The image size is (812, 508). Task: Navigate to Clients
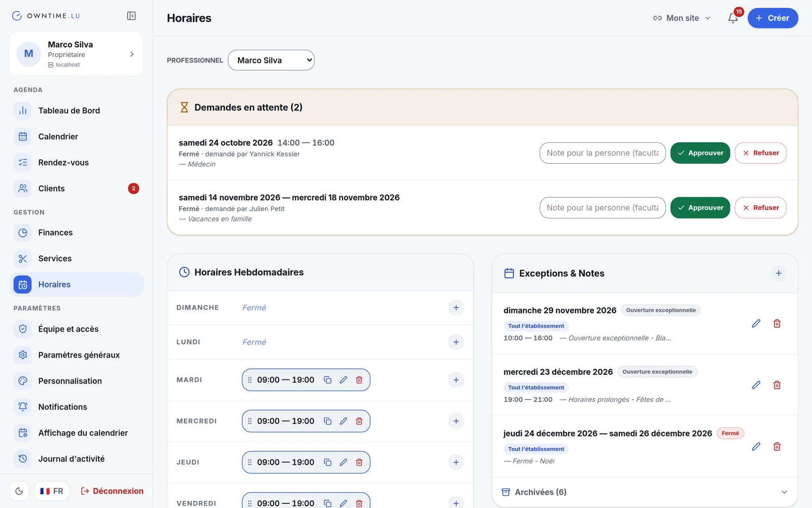coord(77,188)
